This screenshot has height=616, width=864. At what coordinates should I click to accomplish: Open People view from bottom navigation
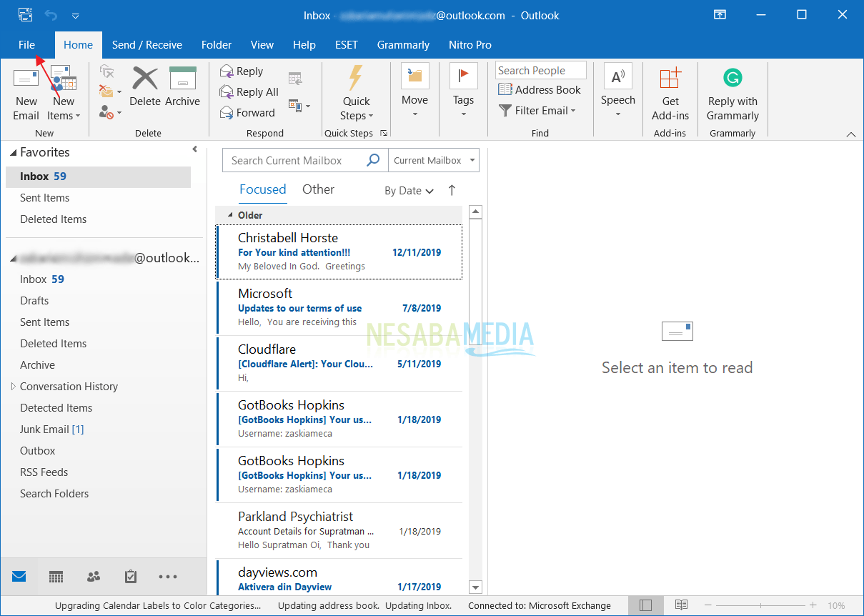tap(93, 577)
